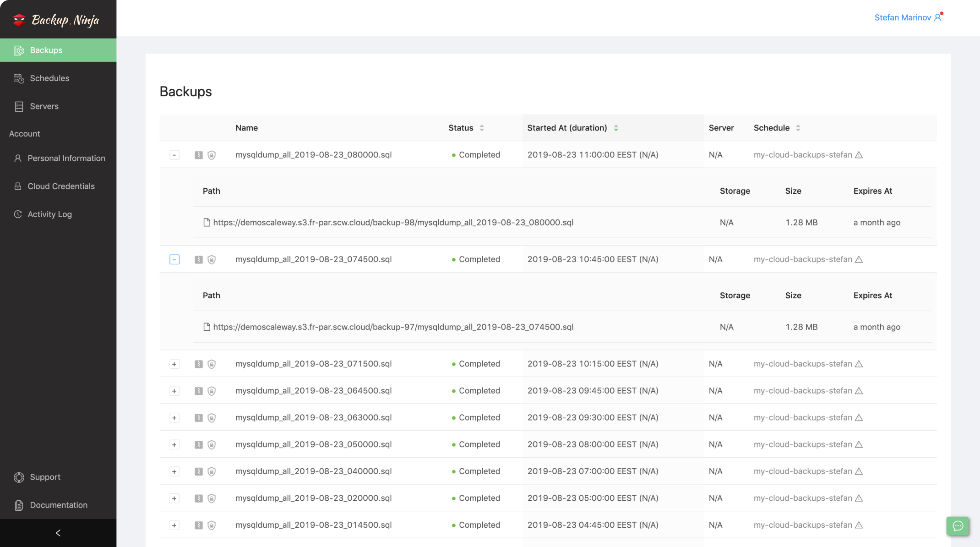Collapse the sidebar with the arrow
This screenshot has height=547, width=980.
(58, 533)
